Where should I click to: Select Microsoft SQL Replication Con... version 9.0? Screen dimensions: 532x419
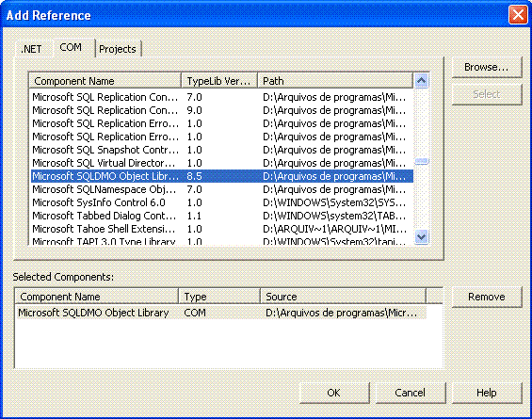tap(222, 110)
